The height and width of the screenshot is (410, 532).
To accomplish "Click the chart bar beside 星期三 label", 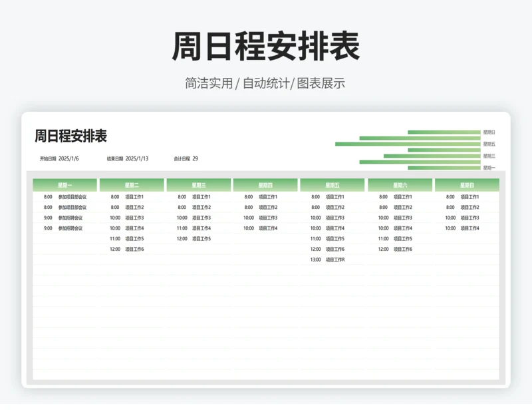I will pos(432,156).
